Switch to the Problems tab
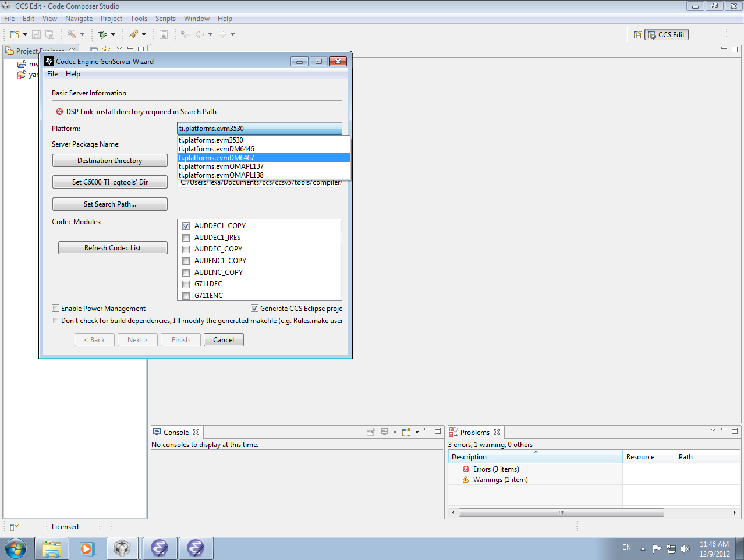Screen dimensions: 744x560 tap(474, 433)
